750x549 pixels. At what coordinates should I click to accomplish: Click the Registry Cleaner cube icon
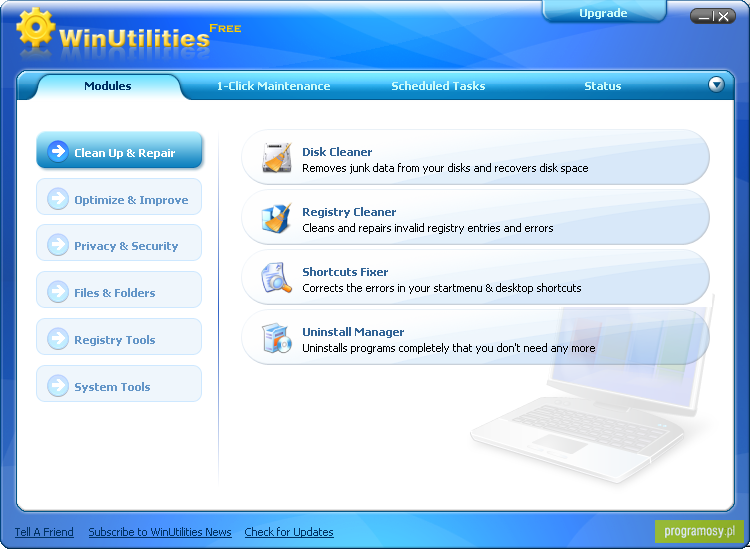point(276,218)
